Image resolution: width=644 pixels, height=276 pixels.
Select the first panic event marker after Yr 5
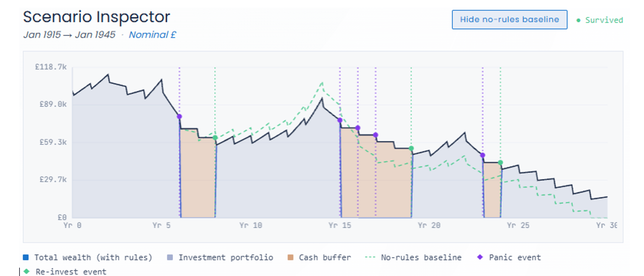click(179, 117)
